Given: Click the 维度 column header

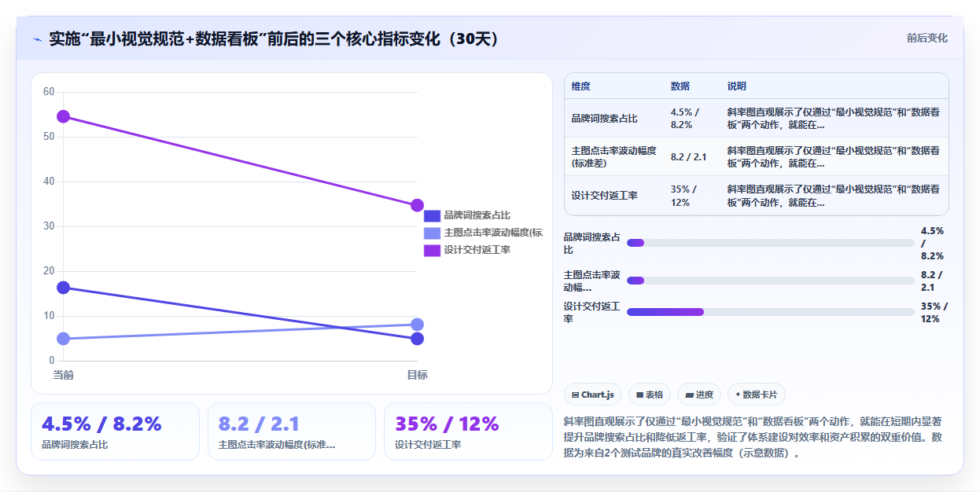Looking at the screenshot, I should 580,86.
